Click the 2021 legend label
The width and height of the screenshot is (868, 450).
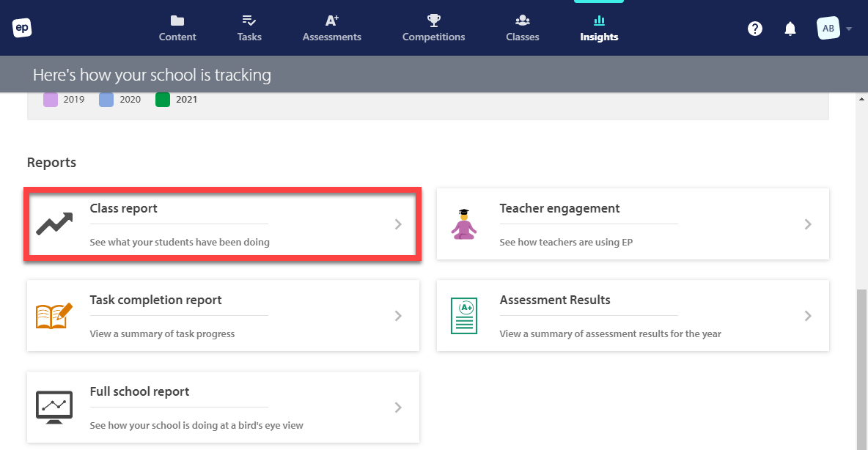(186, 100)
